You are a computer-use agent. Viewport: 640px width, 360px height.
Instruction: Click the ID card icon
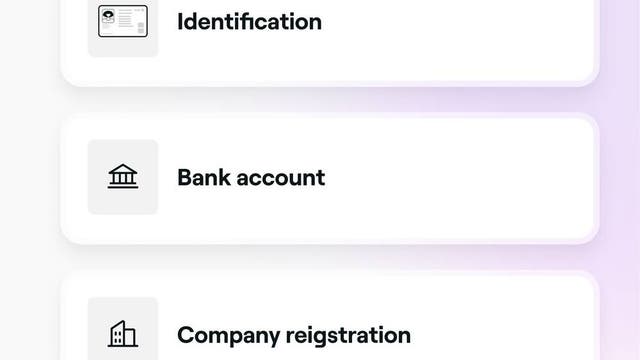[123, 21]
